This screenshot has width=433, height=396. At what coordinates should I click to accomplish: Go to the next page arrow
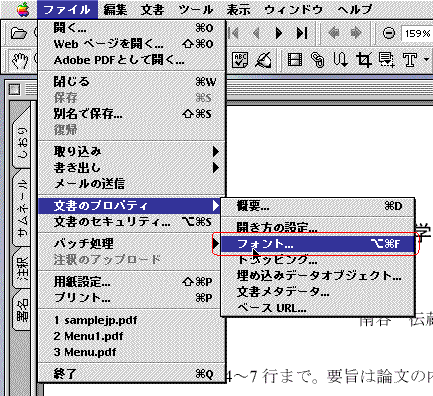click(279, 33)
